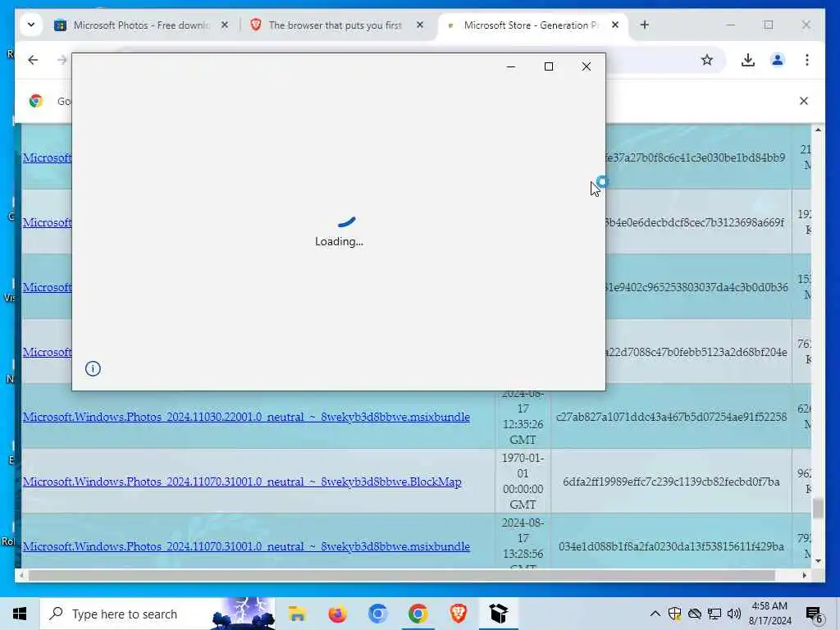This screenshot has height=630, width=840.
Task: Open the Chrome downloads icon
Action: click(748, 60)
